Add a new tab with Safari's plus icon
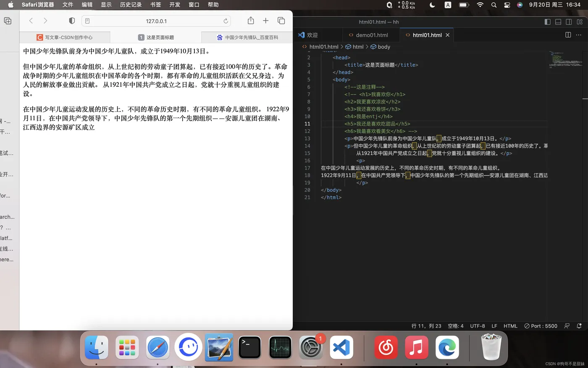Screen dimensions: 588x368 (x=265, y=21)
